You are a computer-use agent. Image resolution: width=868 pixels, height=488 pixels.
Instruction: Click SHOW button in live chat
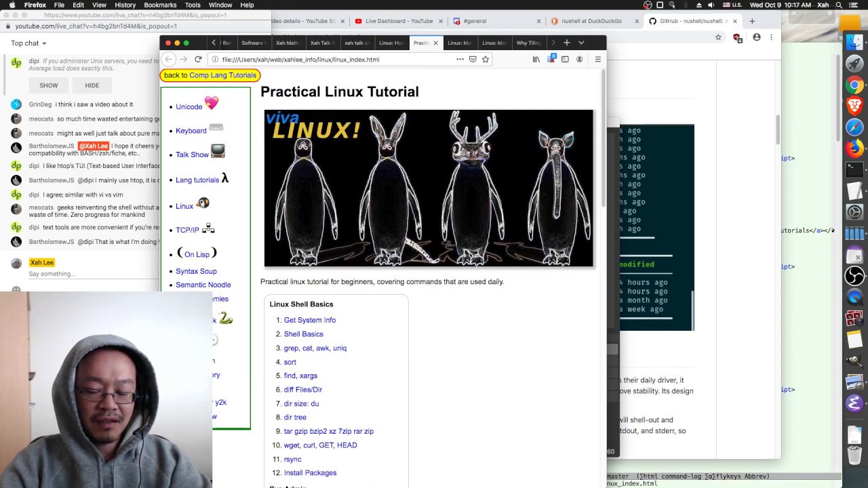(49, 85)
